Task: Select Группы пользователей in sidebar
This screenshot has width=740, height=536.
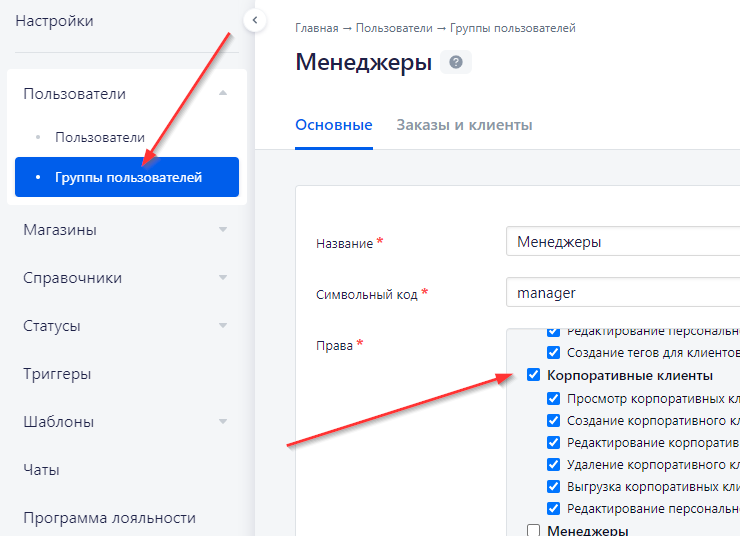Action: [128, 177]
